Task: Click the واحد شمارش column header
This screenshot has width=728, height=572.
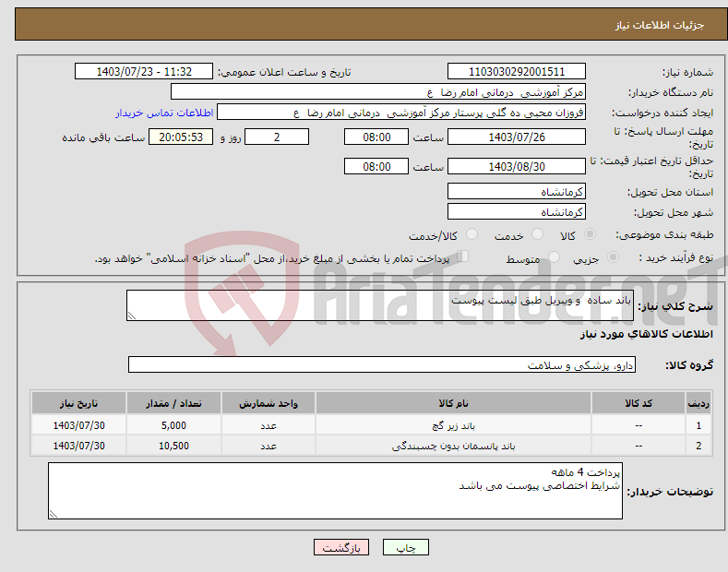Action: [x=269, y=403]
